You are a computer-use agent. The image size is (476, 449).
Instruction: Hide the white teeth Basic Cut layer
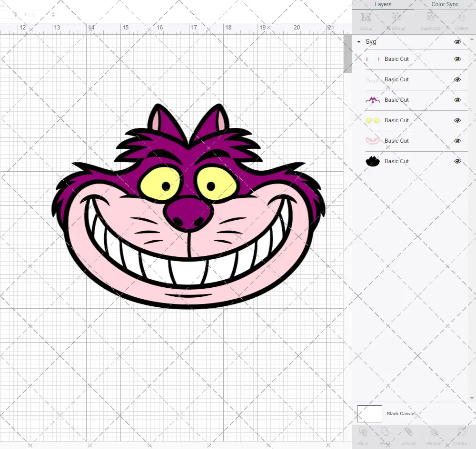click(x=457, y=79)
